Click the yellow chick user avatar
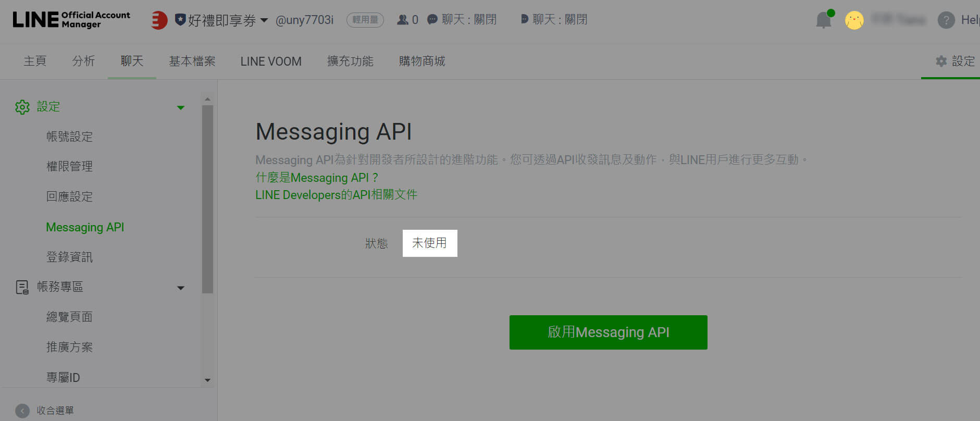This screenshot has width=980, height=421. point(854,20)
